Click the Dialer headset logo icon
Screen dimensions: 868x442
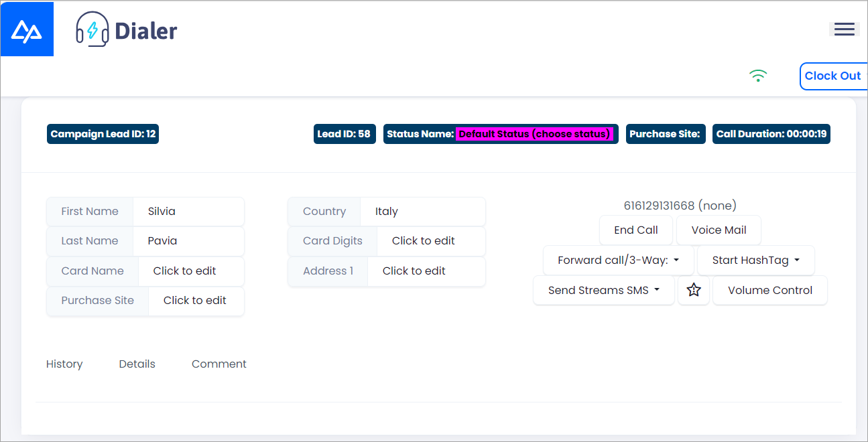pyautogui.click(x=92, y=29)
